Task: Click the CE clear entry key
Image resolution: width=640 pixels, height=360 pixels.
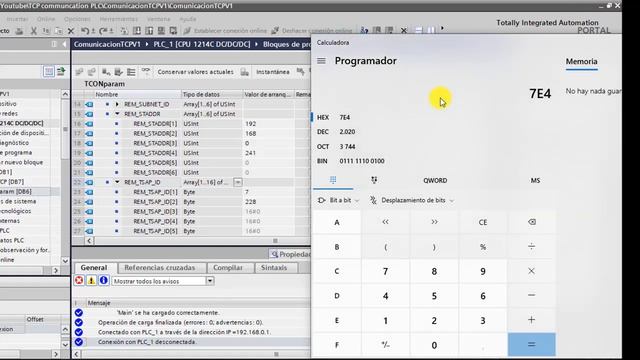Action: [483, 222]
